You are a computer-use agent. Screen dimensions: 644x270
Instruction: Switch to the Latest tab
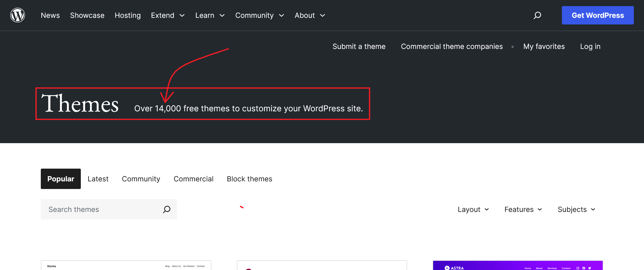98,179
